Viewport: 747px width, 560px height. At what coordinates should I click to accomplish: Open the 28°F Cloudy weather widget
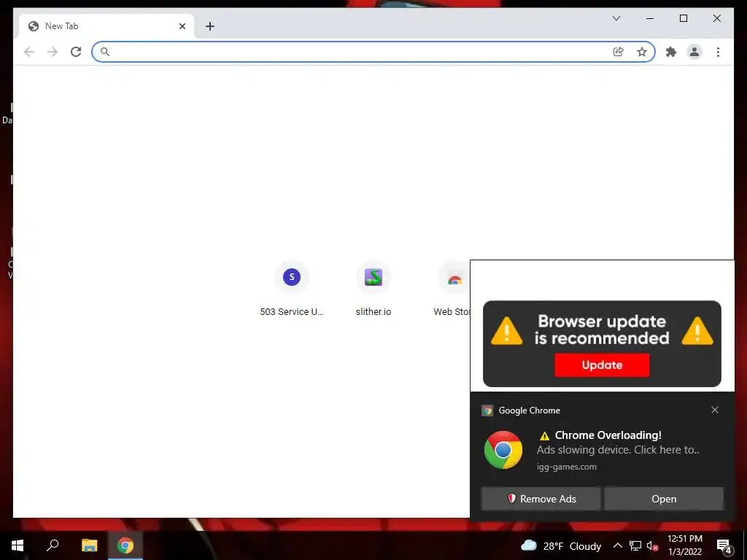tap(561, 545)
